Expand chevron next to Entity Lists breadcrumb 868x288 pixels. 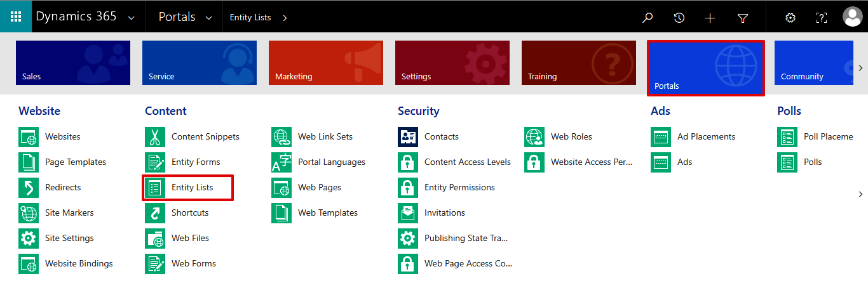[x=285, y=18]
